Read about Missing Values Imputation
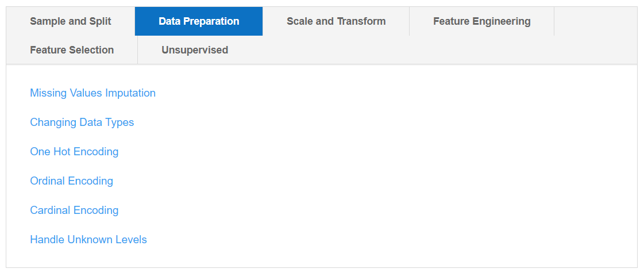This screenshot has height=276, width=644. (92, 93)
